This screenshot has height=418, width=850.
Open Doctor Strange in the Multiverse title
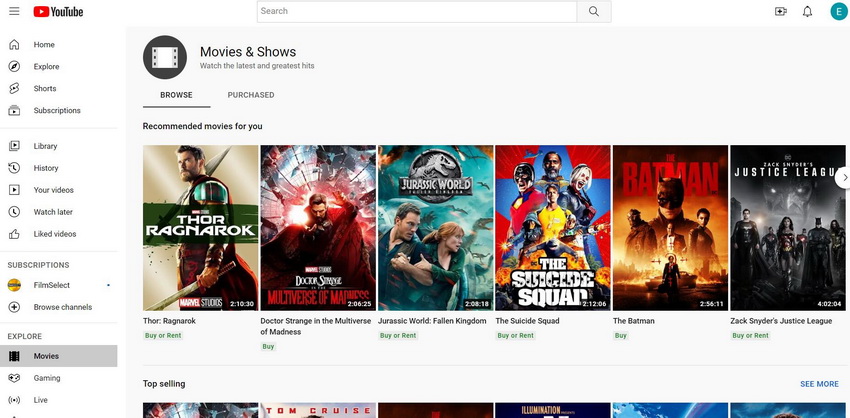click(x=316, y=326)
